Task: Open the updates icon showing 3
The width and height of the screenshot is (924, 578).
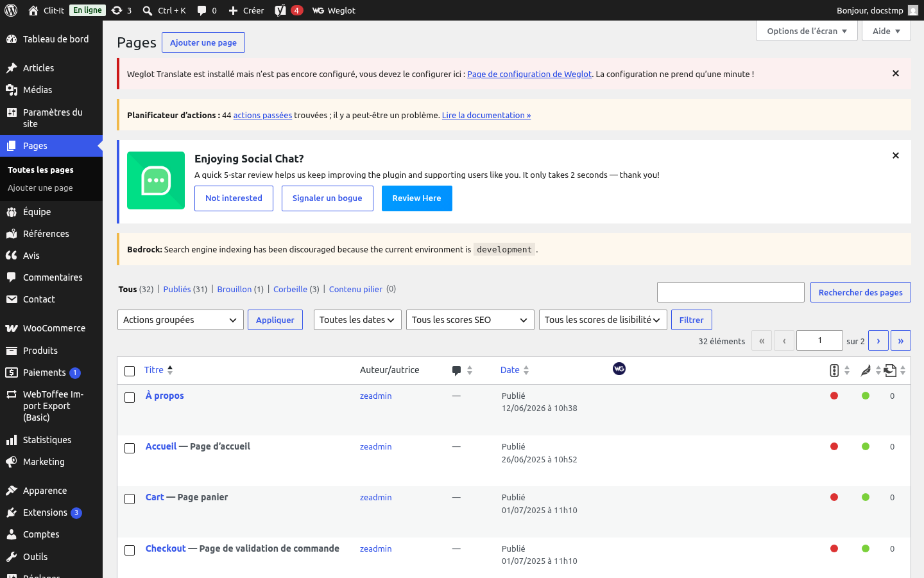Action: (121, 10)
